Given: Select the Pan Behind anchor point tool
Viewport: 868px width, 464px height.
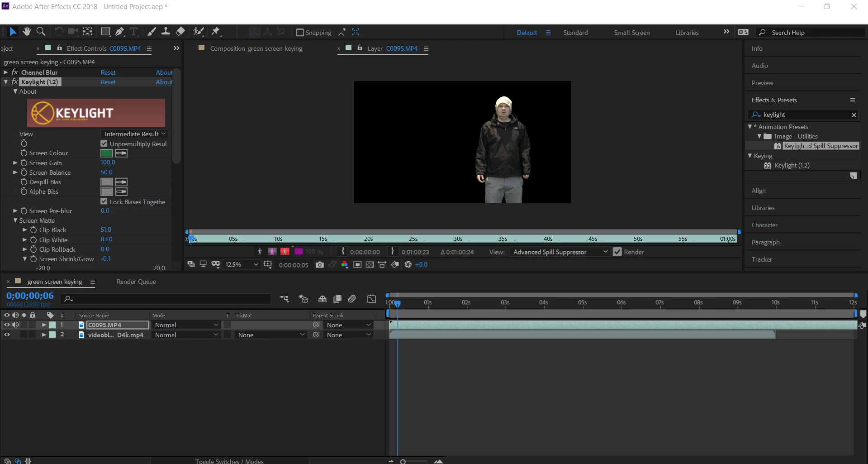Looking at the screenshot, I should tap(88, 32).
